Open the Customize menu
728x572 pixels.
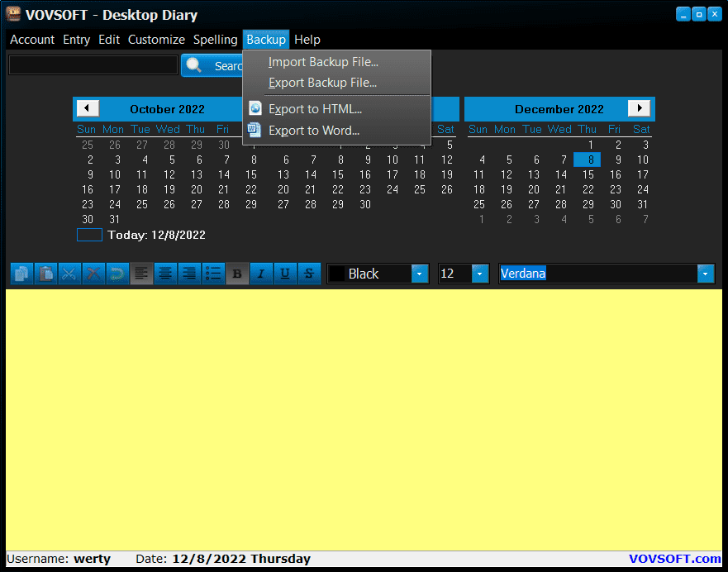coord(156,40)
